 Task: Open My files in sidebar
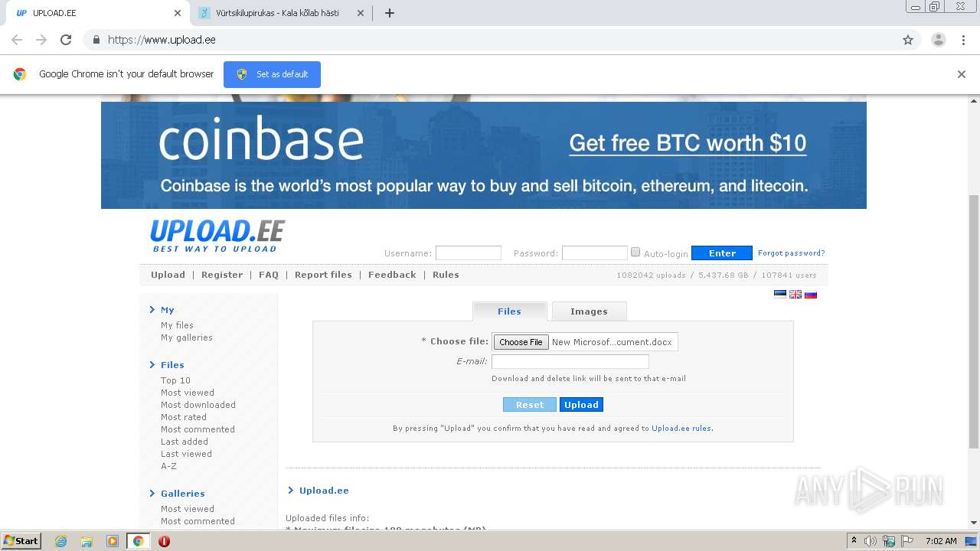click(x=177, y=325)
